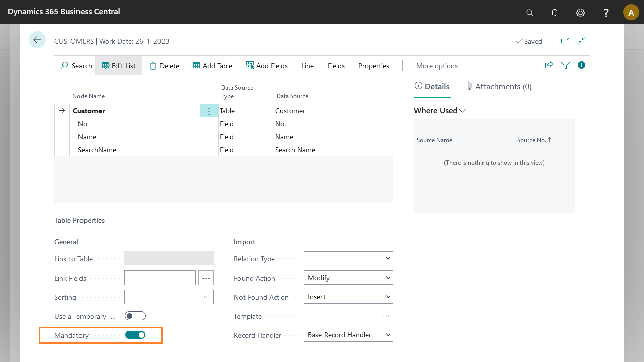Open the Found Action dropdown
Viewport: 644px width, 362px height.
click(x=349, y=278)
